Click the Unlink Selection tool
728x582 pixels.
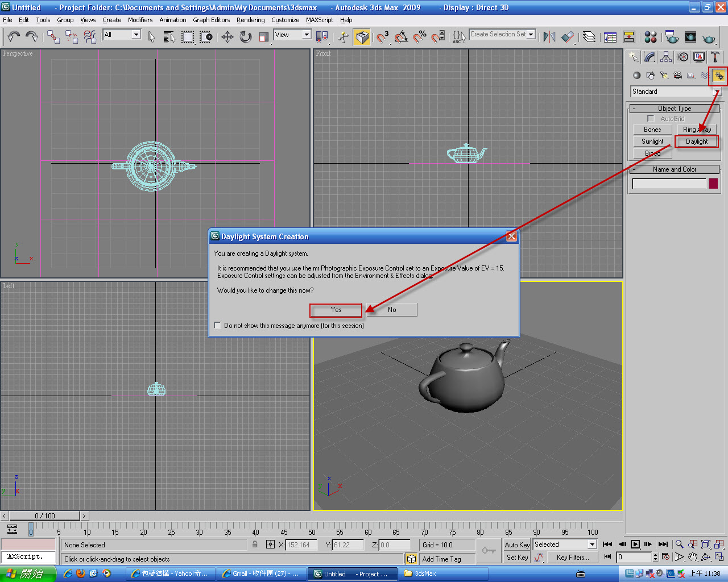(x=72, y=37)
